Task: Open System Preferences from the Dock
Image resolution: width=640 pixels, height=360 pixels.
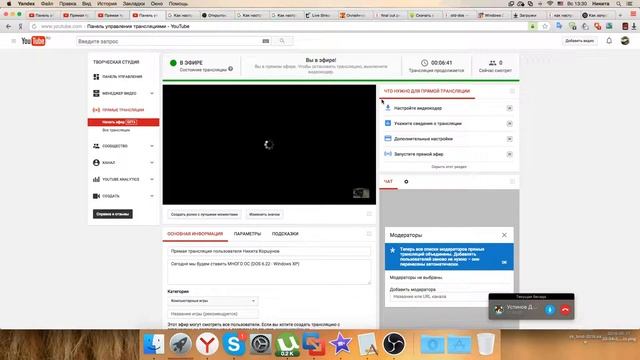Action: coord(260,344)
